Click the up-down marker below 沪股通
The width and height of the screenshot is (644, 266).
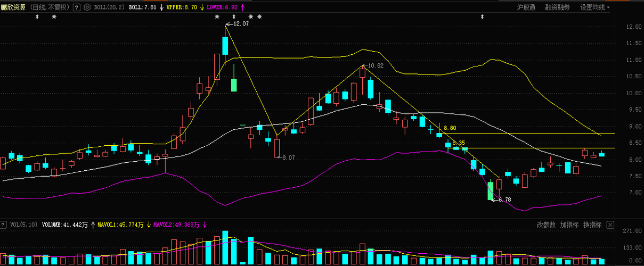483,16
